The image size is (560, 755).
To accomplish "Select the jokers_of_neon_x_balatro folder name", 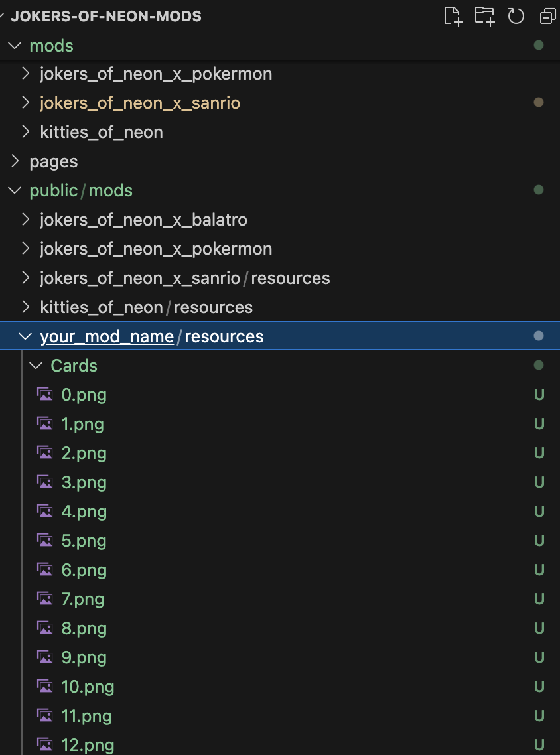I will (143, 220).
